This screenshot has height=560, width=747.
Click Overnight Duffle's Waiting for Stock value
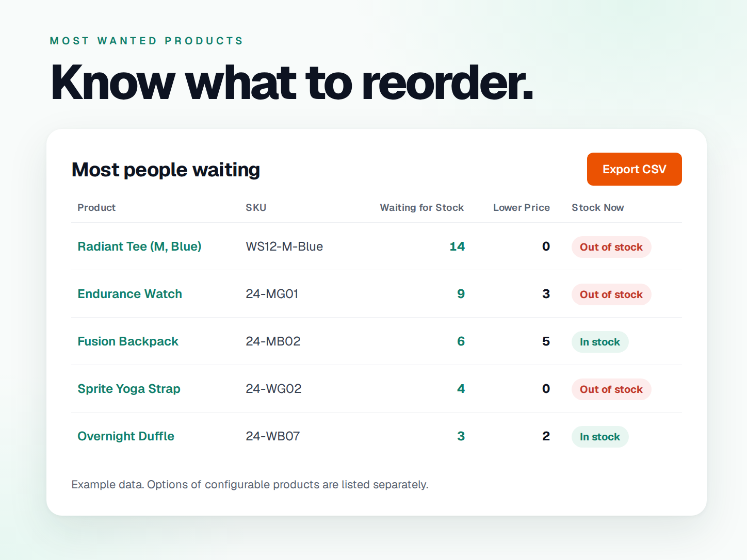(x=461, y=436)
